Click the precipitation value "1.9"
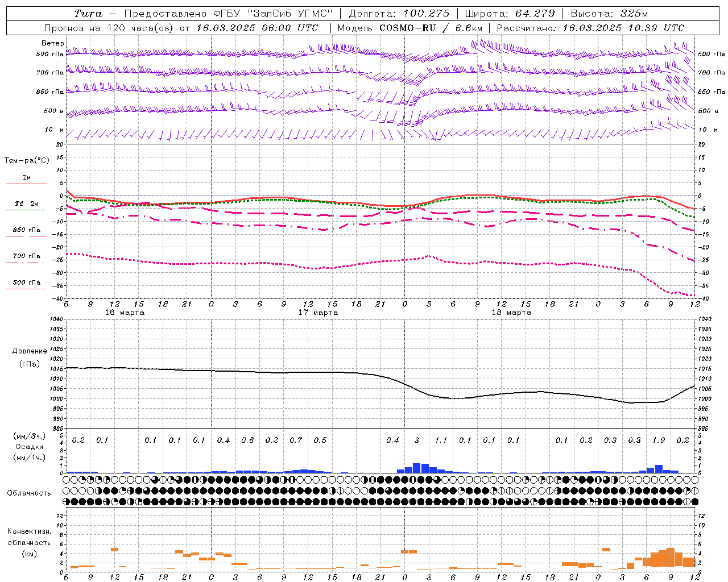Viewport: 728px width, 582px height. pos(659,440)
